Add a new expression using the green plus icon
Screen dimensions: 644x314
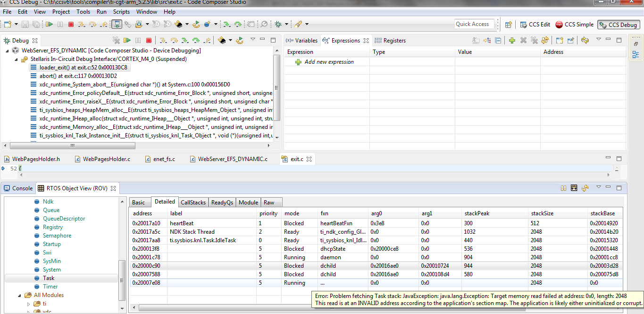coord(512,40)
